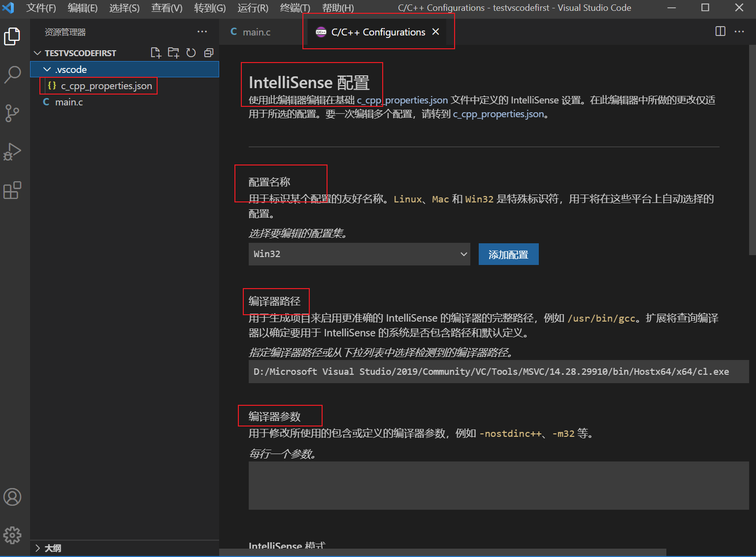Maximize the VS Code window

pos(705,7)
